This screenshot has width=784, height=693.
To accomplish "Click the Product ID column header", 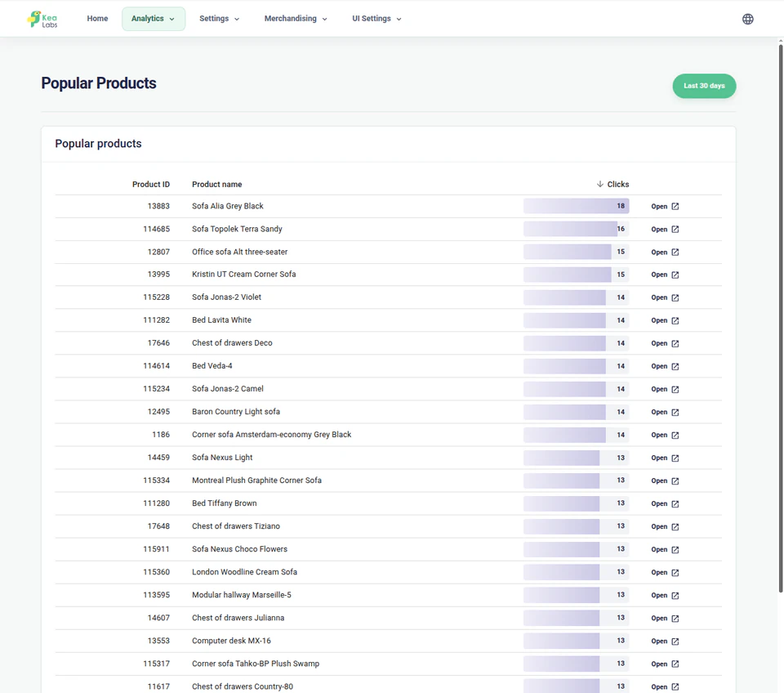I will tap(151, 184).
